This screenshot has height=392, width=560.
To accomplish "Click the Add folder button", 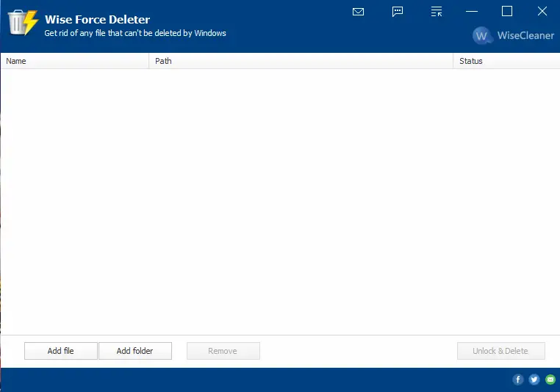I will (x=135, y=351).
